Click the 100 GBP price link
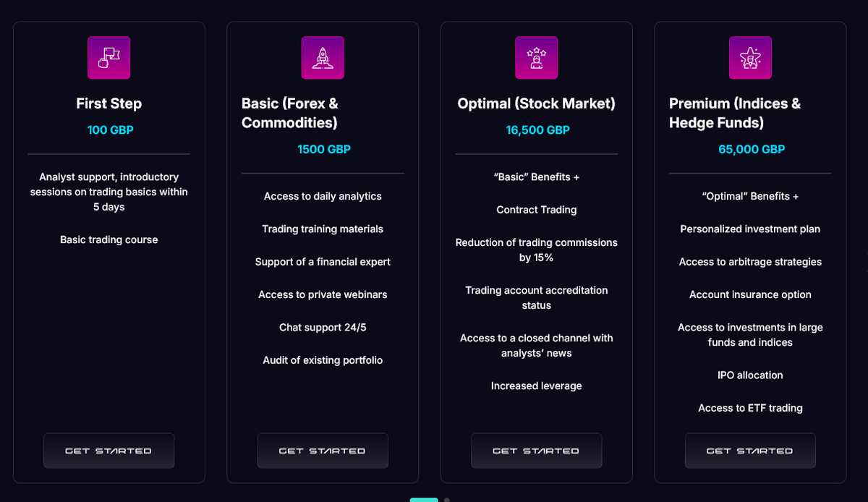Viewport: 868px width, 502px height. tap(109, 130)
